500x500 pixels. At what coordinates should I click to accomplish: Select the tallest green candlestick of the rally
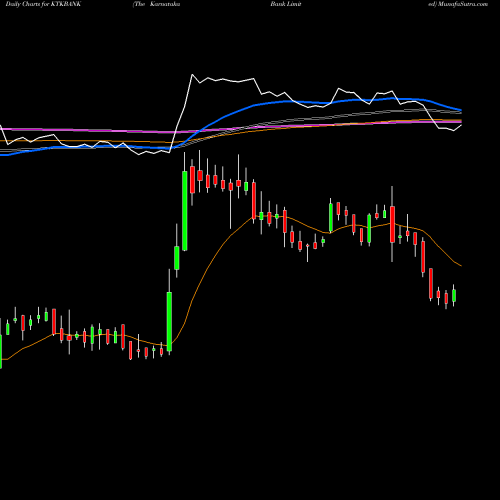click(x=185, y=211)
